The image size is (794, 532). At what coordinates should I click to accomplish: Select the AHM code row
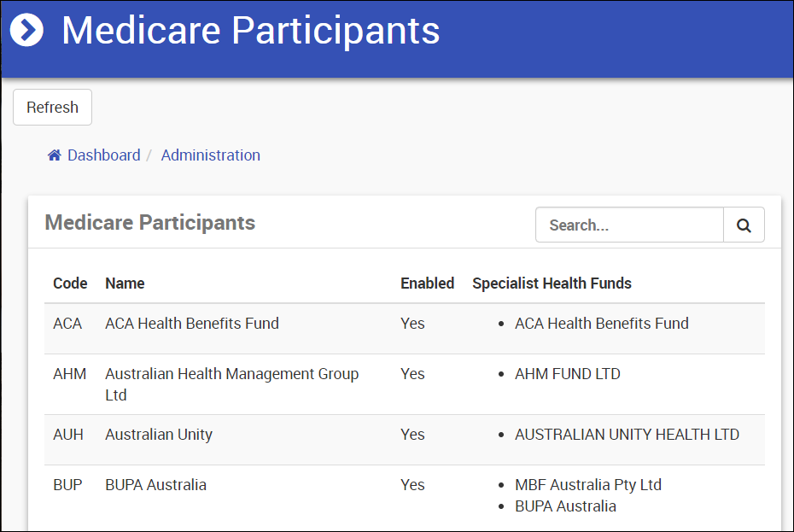click(69, 374)
